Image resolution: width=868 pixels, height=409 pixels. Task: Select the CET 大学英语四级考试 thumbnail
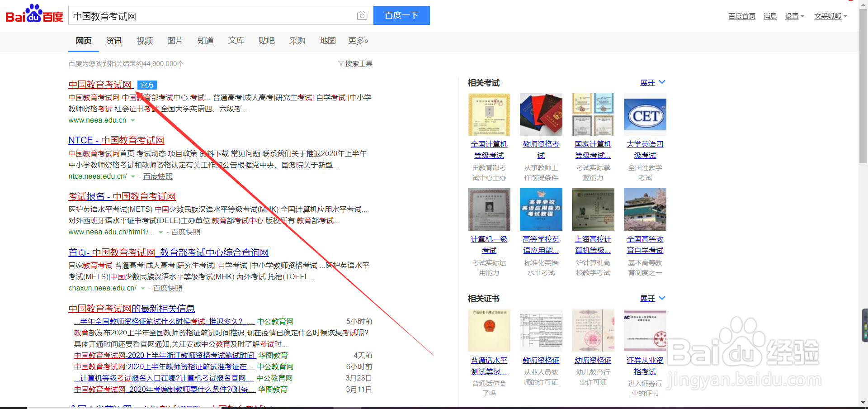click(x=645, y=114)
